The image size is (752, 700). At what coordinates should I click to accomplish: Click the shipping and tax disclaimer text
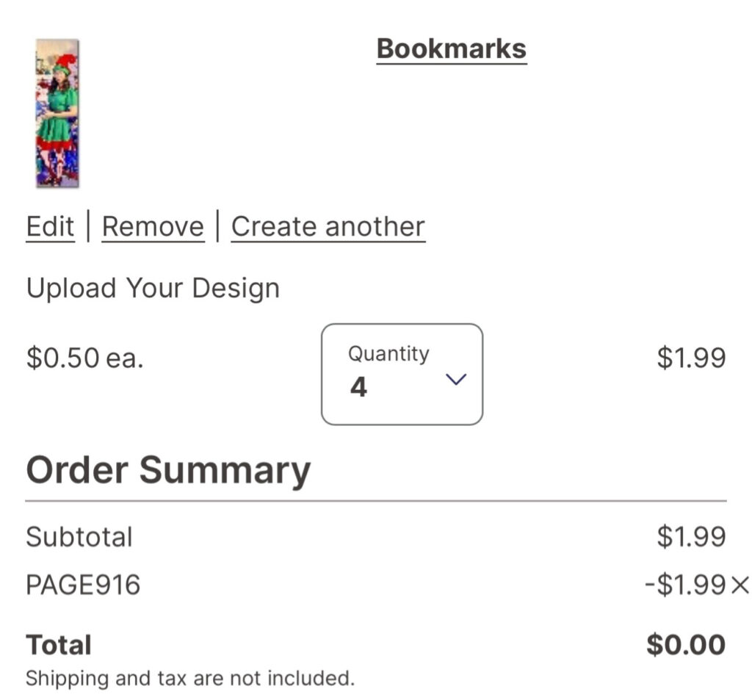pyautogui.click(x=189, y=678)
